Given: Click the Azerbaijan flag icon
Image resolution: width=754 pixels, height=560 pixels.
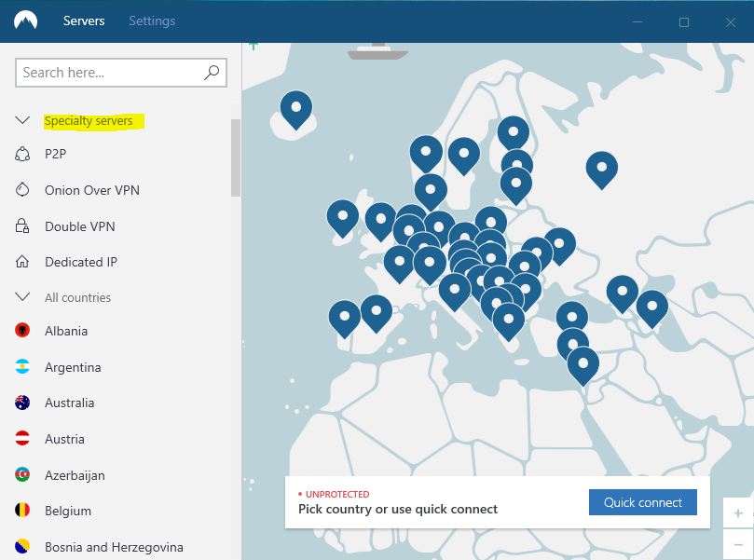Looking at the screenshot, I should coord(22,474).
